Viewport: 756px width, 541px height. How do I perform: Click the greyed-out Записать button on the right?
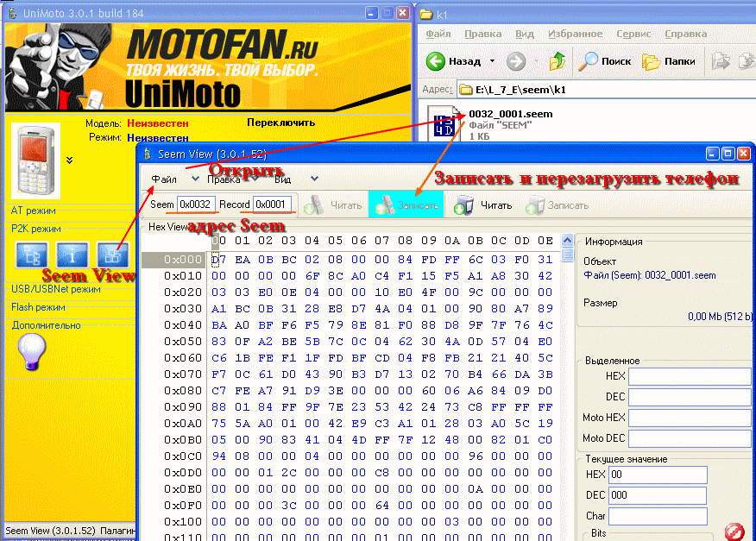tap(557, 205)
